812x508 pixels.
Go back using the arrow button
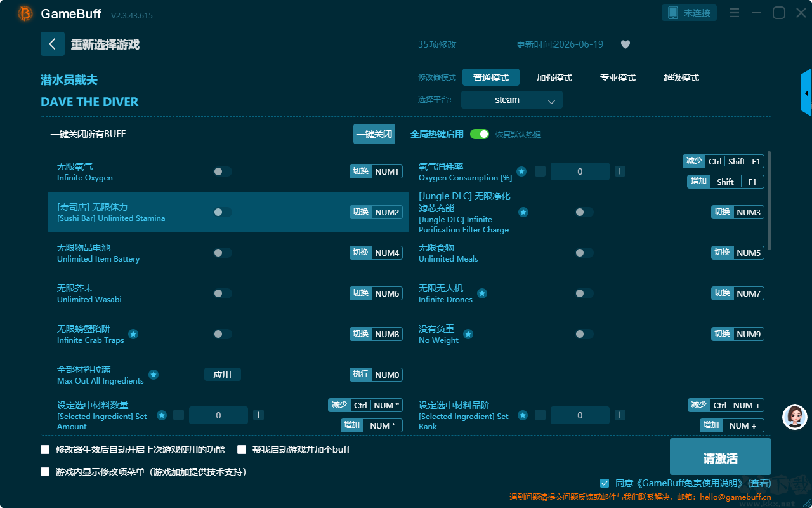pos(53,44)
